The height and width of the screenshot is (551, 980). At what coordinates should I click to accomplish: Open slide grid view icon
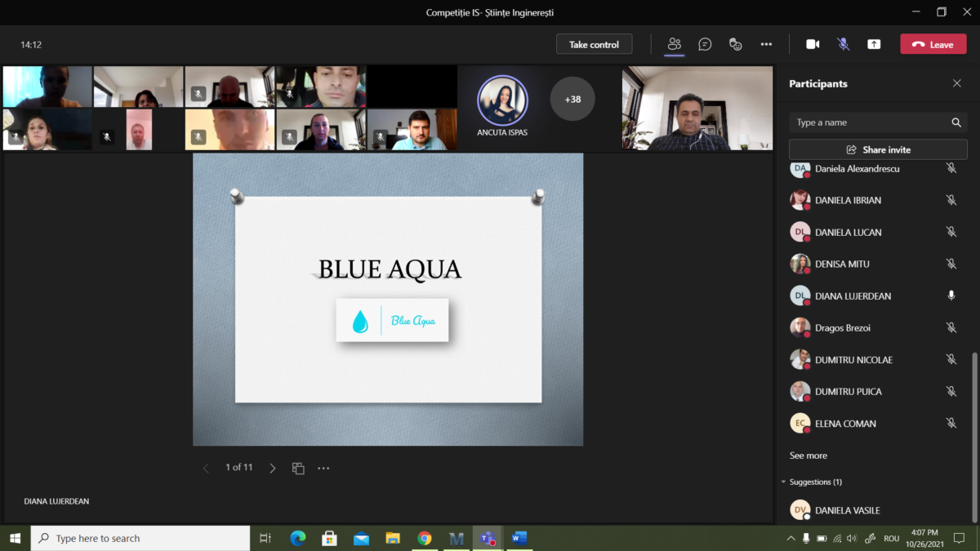(x=298, y=469)
